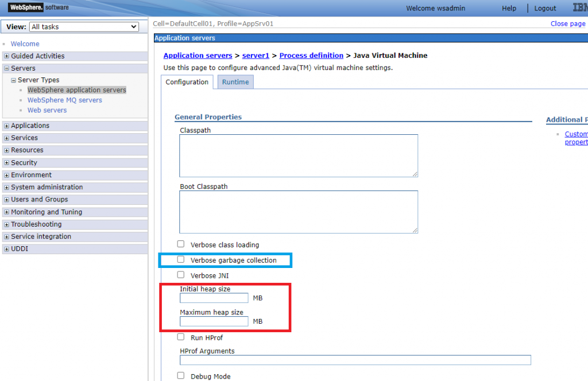This screenshot has width=588, height=381.
Task: Enable the Debug Mode checkbox
Action: pos(181,375)
